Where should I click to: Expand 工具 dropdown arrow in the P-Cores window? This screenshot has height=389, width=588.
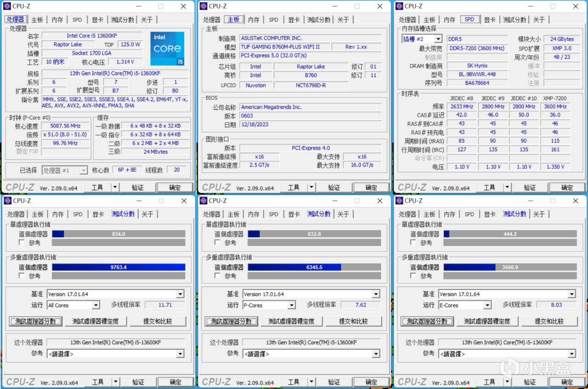point(311,382)
